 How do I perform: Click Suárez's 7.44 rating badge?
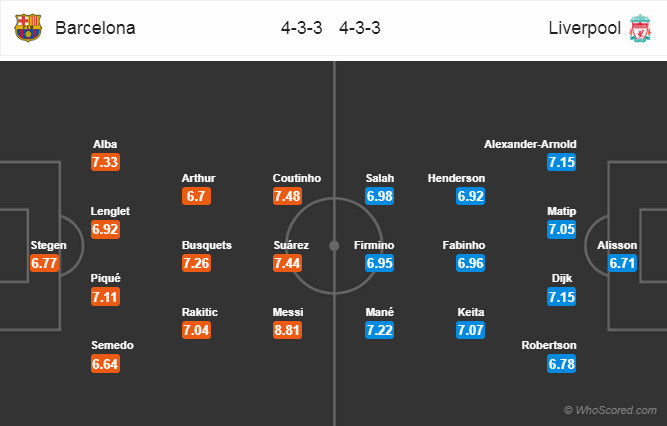coord(297,263)
